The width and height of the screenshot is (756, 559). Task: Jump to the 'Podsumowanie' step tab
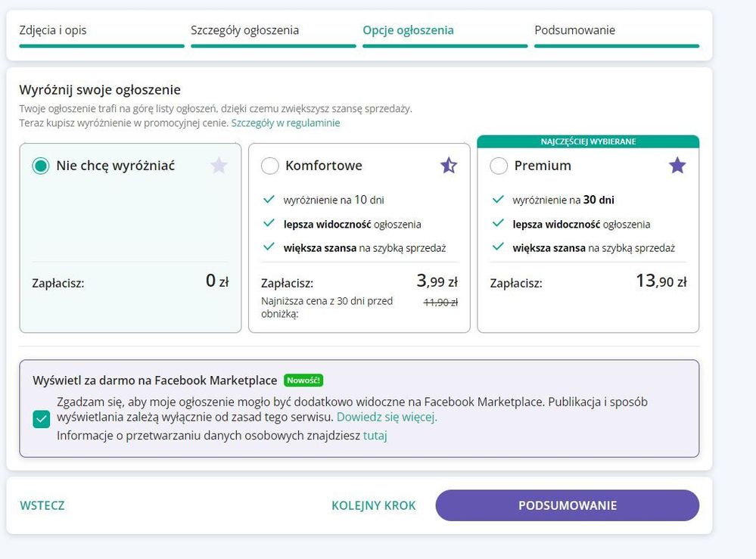tap(574, 31)
